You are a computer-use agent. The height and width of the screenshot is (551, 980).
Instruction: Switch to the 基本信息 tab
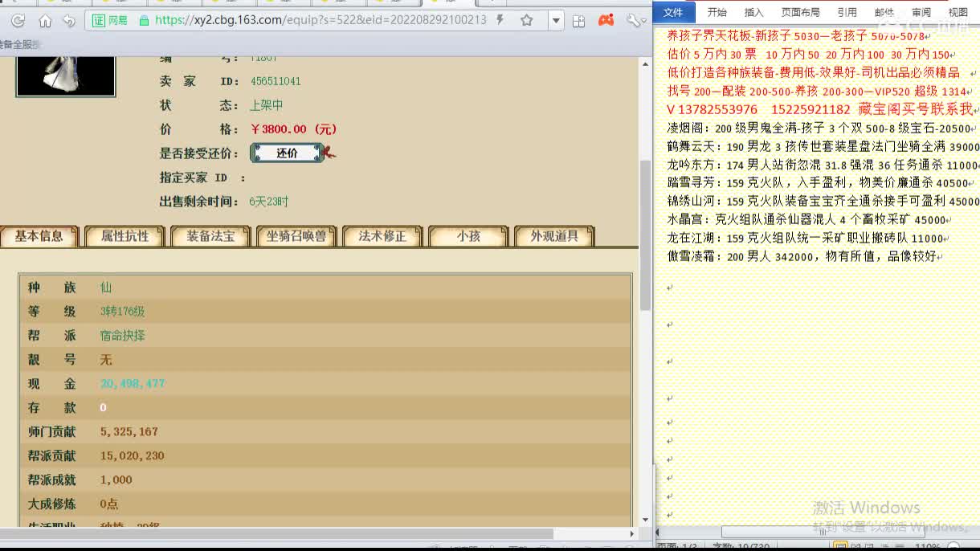point(39,236)
